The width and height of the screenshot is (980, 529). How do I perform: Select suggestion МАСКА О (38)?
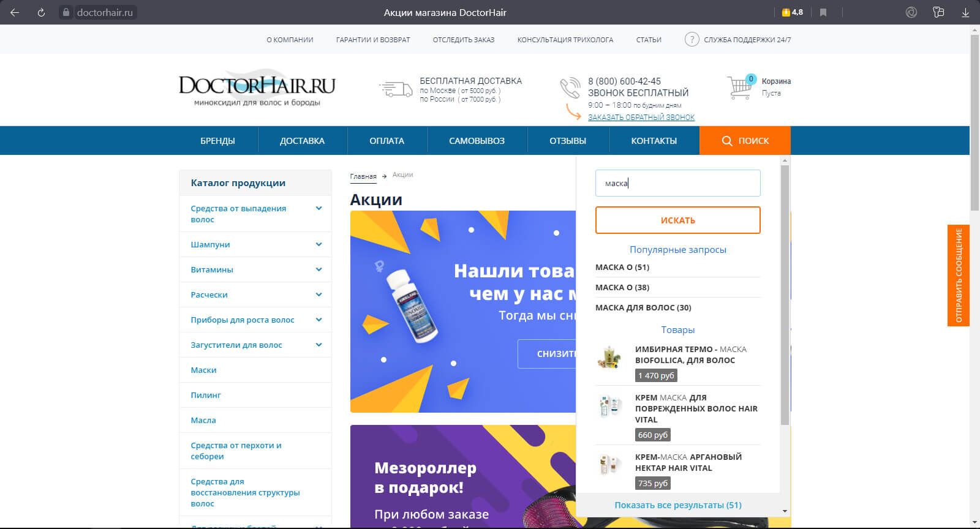coord(622,287)
